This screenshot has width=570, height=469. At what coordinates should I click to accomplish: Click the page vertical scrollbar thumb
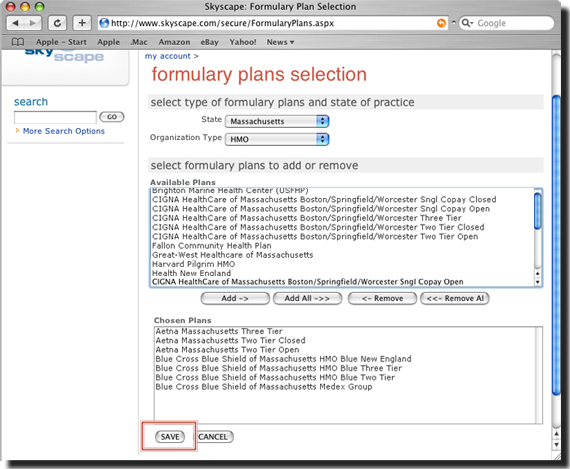[556, 244]
